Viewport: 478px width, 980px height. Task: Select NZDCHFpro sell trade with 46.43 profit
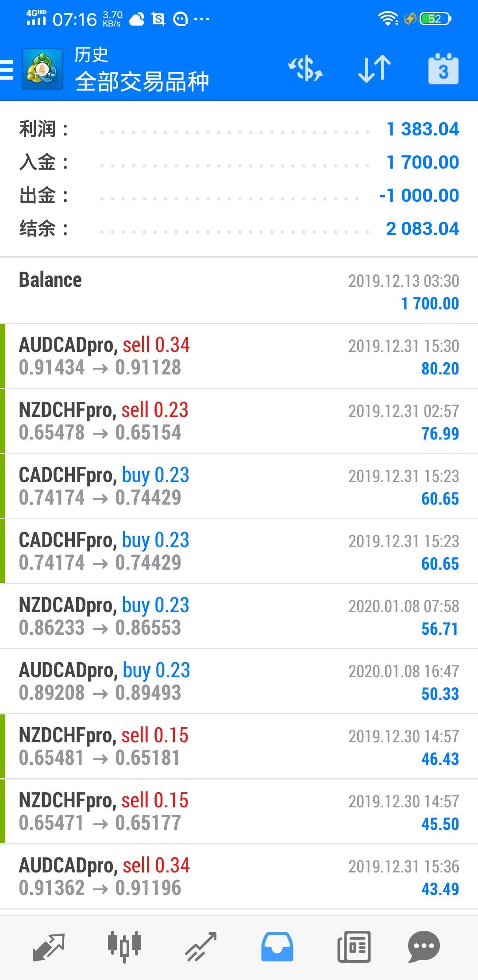click(x=239, y=746)
